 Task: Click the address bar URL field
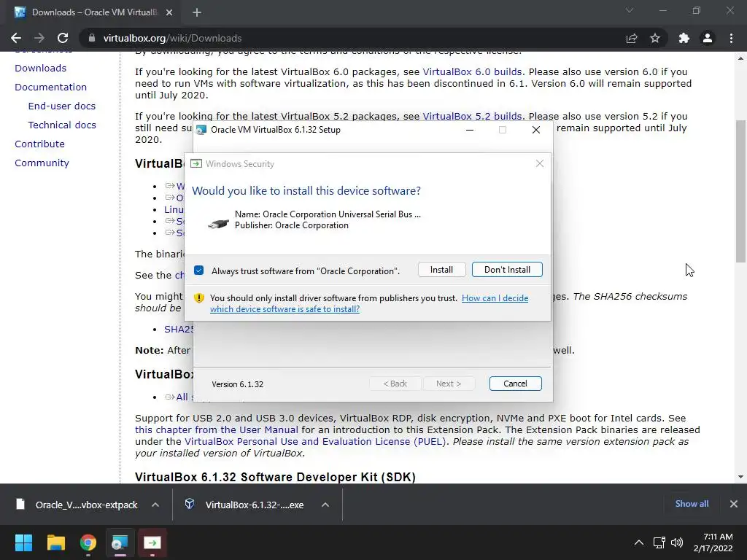pos(352,38)
